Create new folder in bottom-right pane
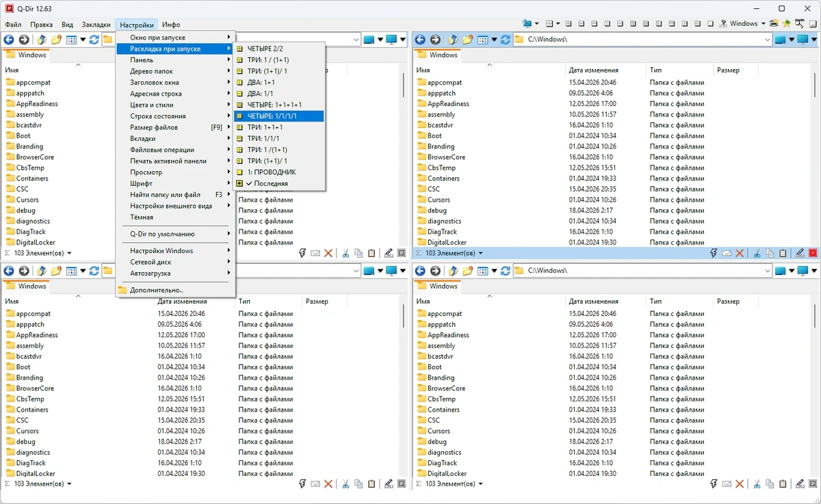Image resolution: width=821 pixels, height=504 pixels. point(467,271)
